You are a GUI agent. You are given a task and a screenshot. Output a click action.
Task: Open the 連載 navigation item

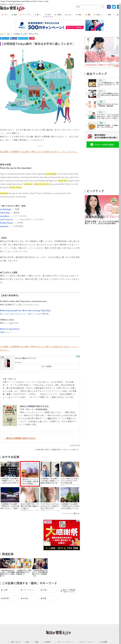88,15
